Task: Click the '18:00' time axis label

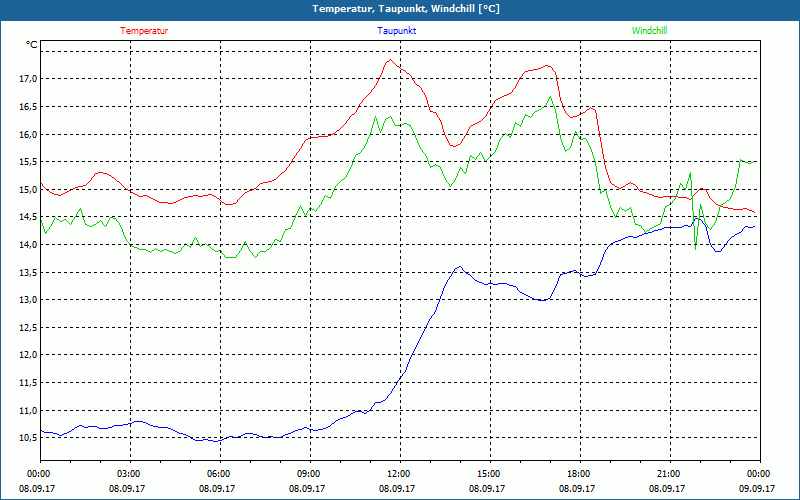Action: [x=577, y=474]
